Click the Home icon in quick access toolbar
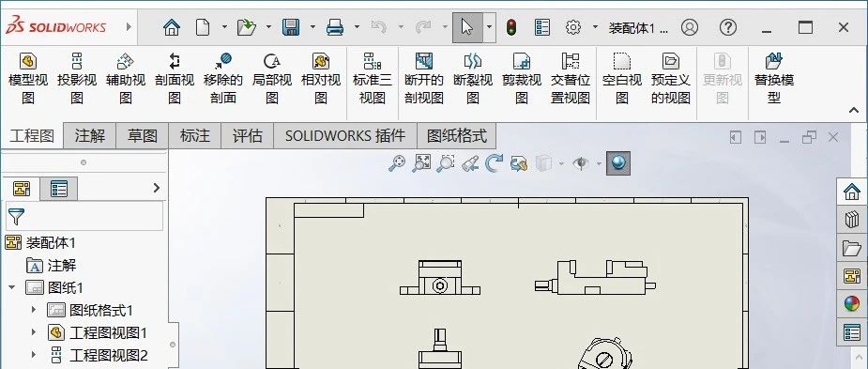This screenshot has height=369, width=868. (172, 27)
